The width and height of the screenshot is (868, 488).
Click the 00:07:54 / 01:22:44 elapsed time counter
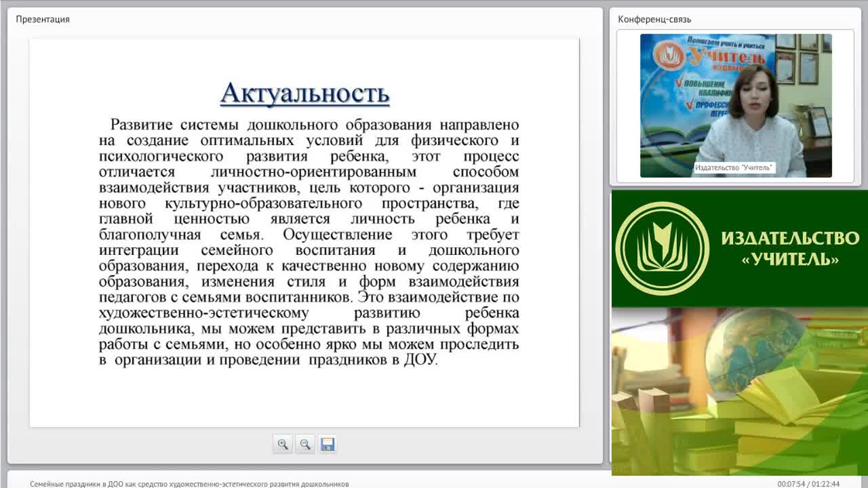[808, 484]
